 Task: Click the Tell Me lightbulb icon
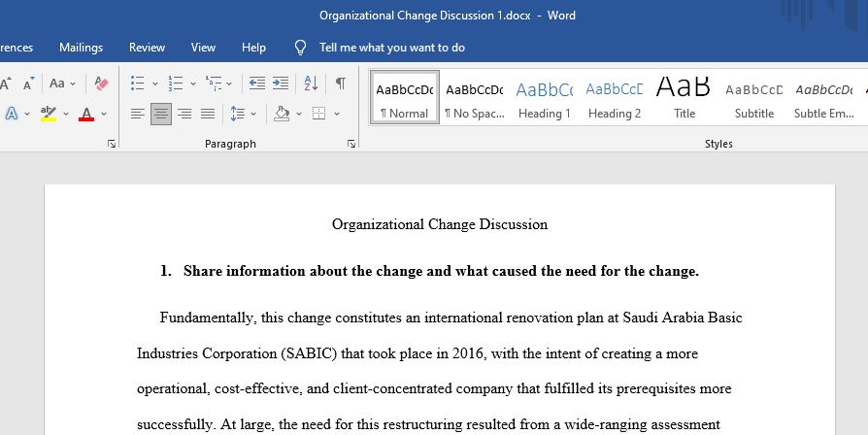pyautogui.click(x=300, y=48)
